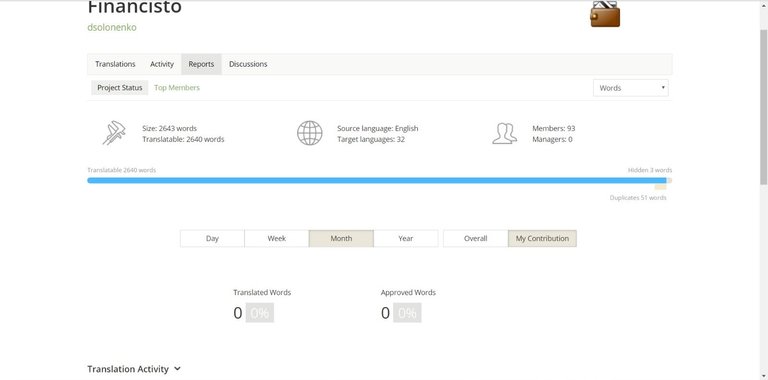Screen dimensions: 768x380
Task: Switch to My Contribution statistics
Action: click(542, 238)
